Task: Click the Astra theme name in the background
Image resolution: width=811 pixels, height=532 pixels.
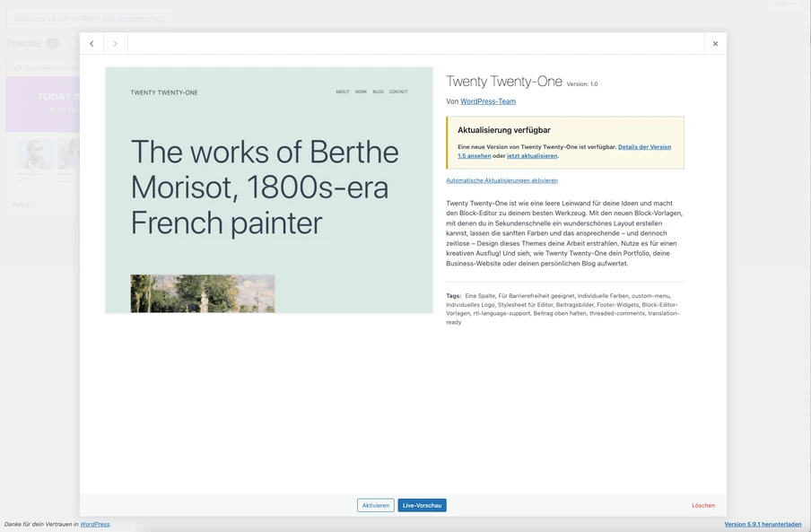Action: [21, 205]
